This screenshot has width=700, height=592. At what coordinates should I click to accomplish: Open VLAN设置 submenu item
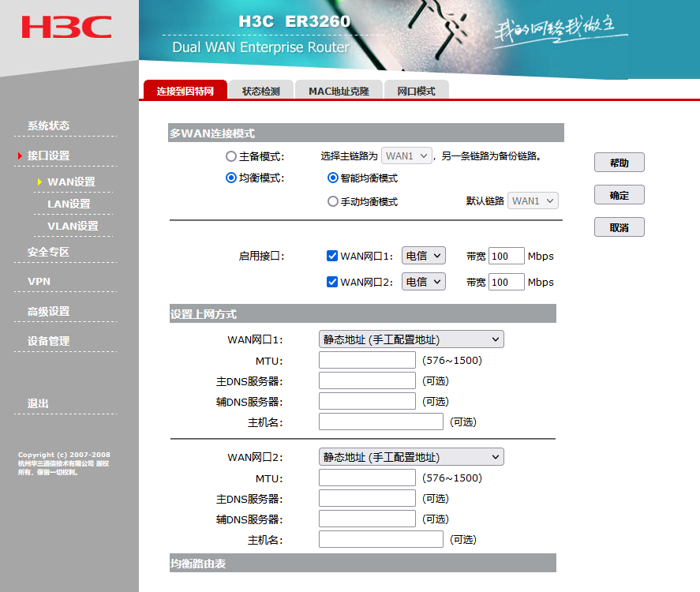coord(73,227)
